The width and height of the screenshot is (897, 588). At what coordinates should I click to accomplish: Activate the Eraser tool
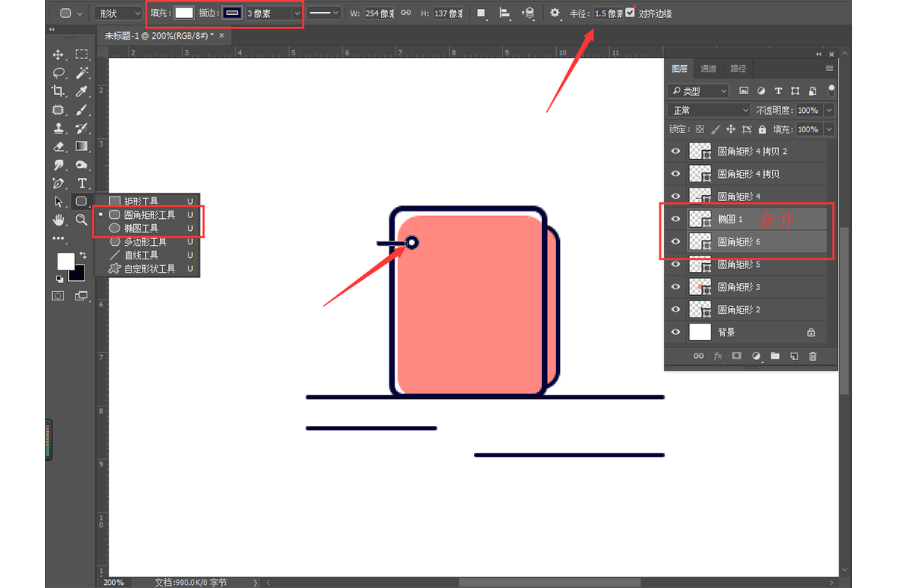point(58,146)
